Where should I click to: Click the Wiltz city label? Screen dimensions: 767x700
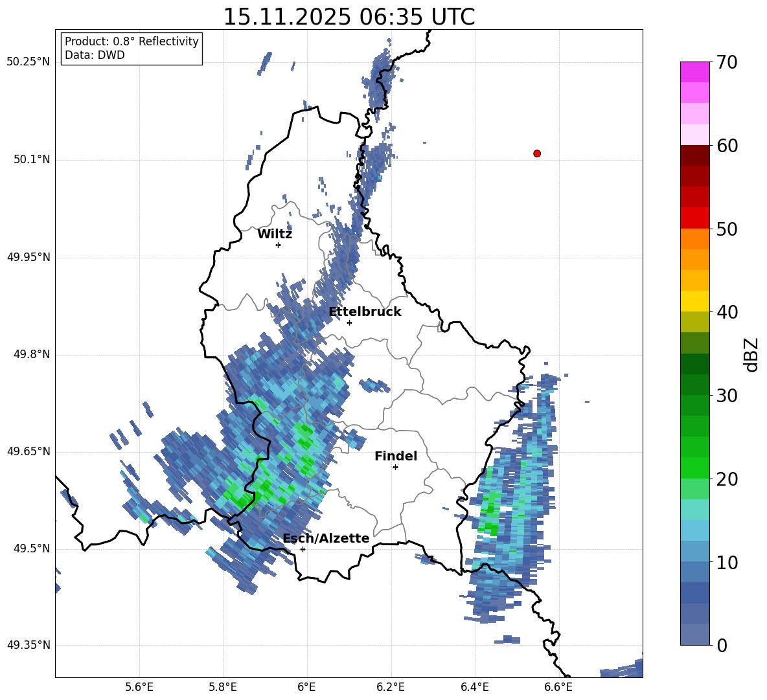pos(275,234)
